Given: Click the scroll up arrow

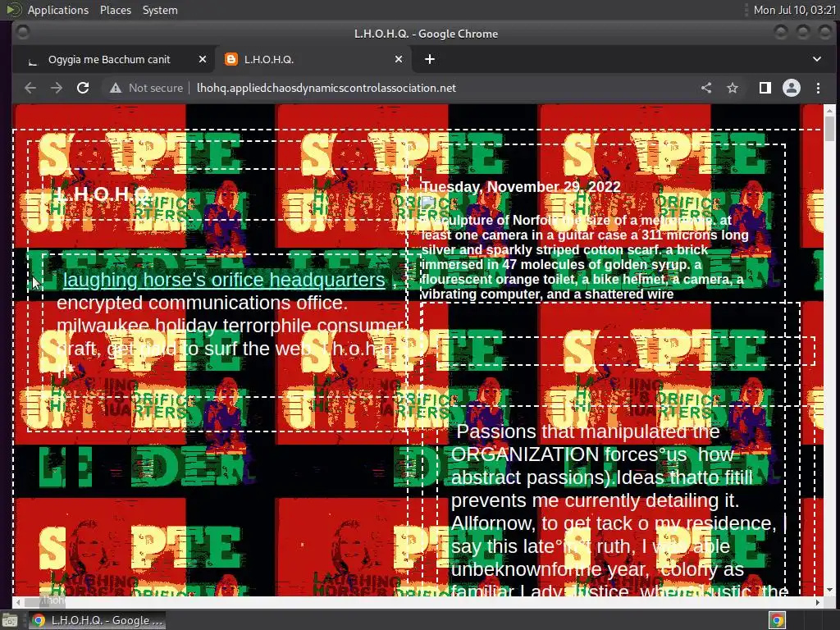Looking at the screenshot, I should point(830,110).
